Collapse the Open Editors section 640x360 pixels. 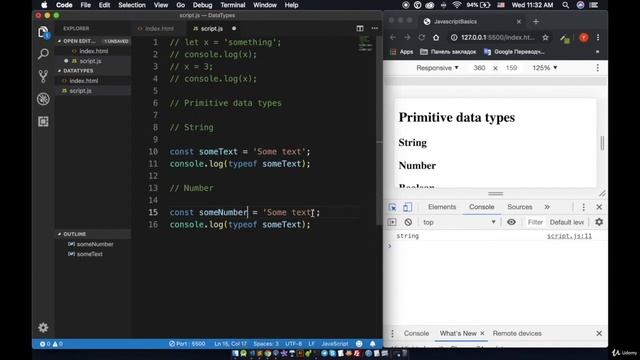point(93,41)
